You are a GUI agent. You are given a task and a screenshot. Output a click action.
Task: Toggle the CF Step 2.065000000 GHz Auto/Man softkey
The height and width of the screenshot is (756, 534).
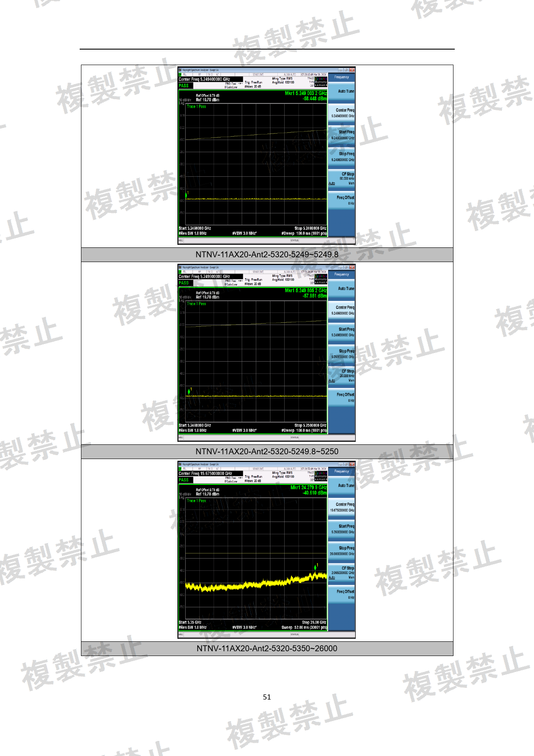tap(342, 573)
